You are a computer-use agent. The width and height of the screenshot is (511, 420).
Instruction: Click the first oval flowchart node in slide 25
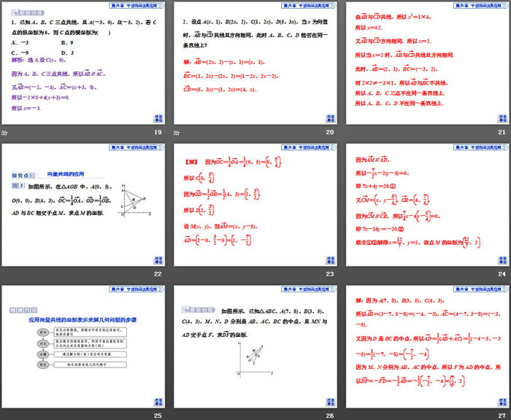[43, 332]
